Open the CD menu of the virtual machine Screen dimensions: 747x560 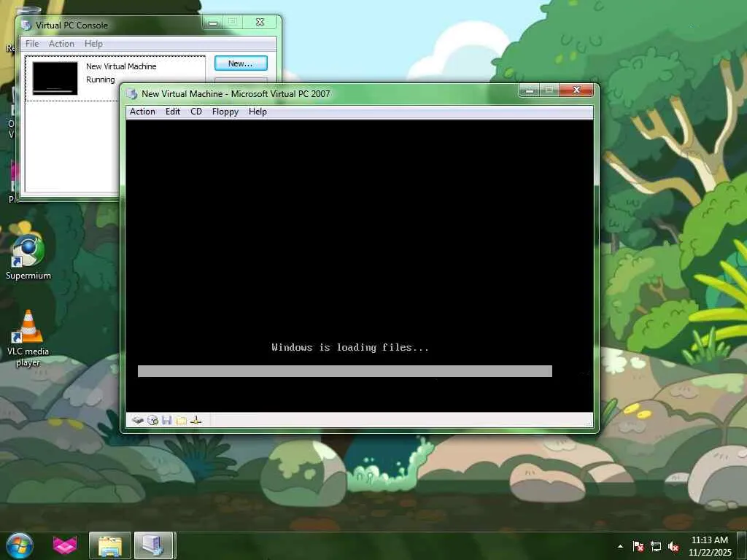tap(196, 112)
